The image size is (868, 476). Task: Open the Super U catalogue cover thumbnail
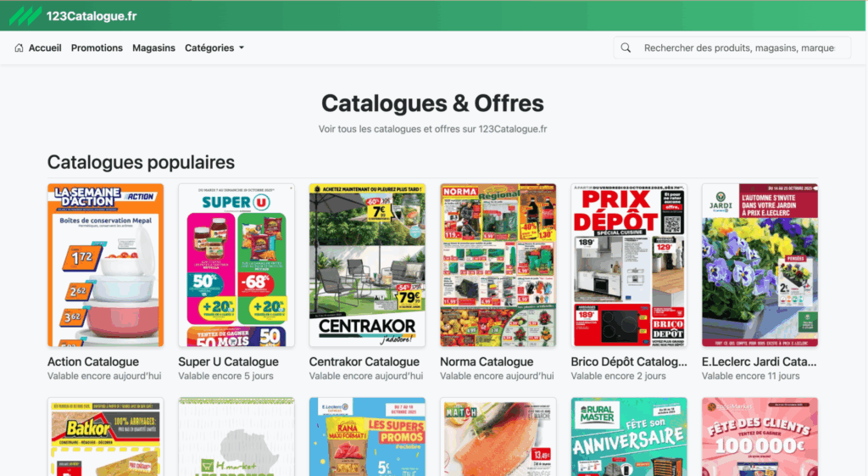pyautogui.click(x=236, y=266)
